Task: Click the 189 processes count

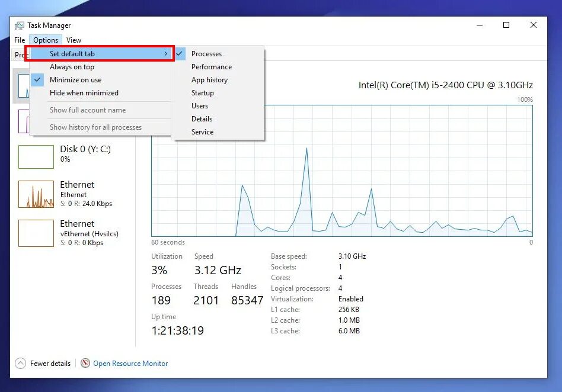Action: [x=161, y=300]
